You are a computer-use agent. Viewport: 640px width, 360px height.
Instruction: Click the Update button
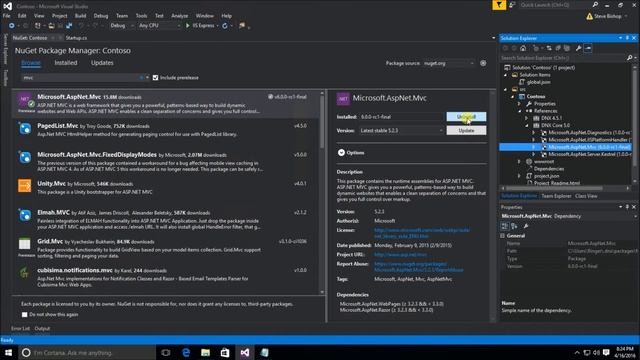[x=466, y=131]
